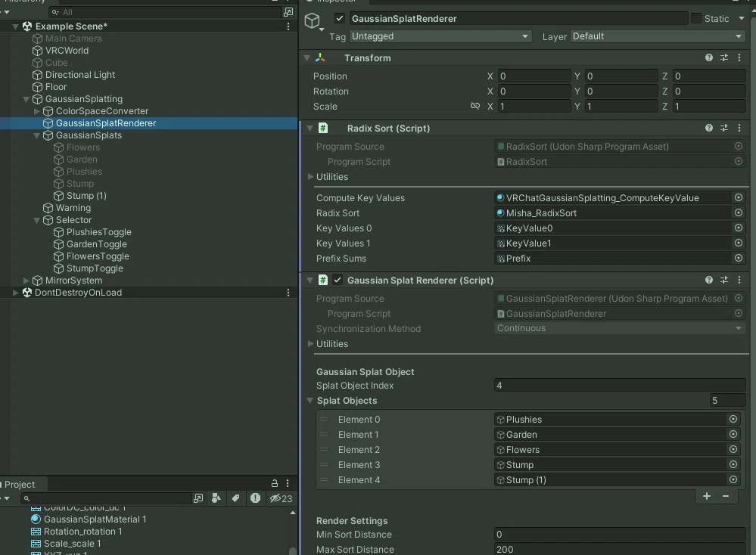Collapse the Selector object in Hierarchy
Viewport: 756px width, 555px height.
[x=36, y=220]
